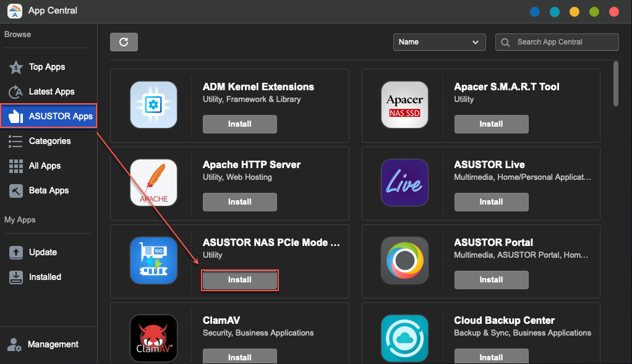Click the yellow window control dot
The image size is (632, 364).
point(574,12)
